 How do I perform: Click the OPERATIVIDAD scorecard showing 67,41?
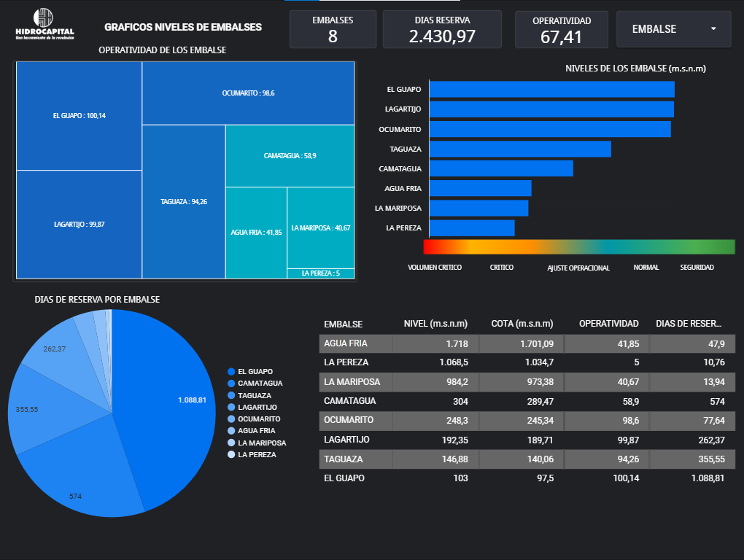(561, 29)
